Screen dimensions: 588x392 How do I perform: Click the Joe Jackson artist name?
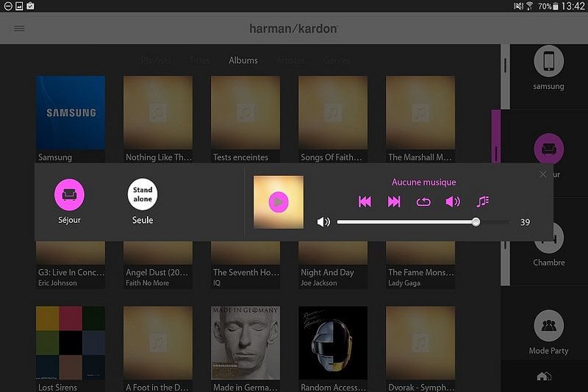click(x=318, y=283)
